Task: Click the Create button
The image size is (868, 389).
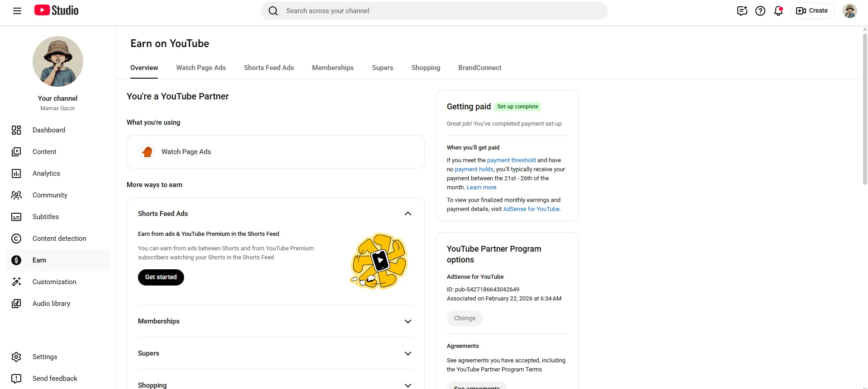Action: pyautogui.click(x=813, y=11)
